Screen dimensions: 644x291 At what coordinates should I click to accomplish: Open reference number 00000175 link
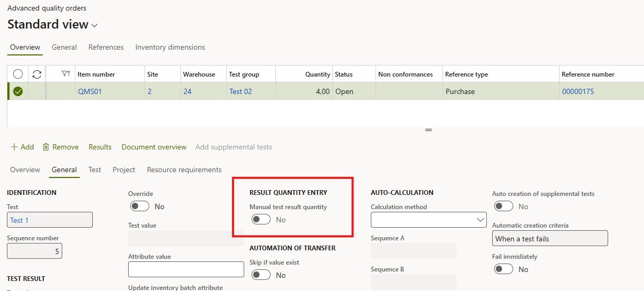[x=578, y=91]
